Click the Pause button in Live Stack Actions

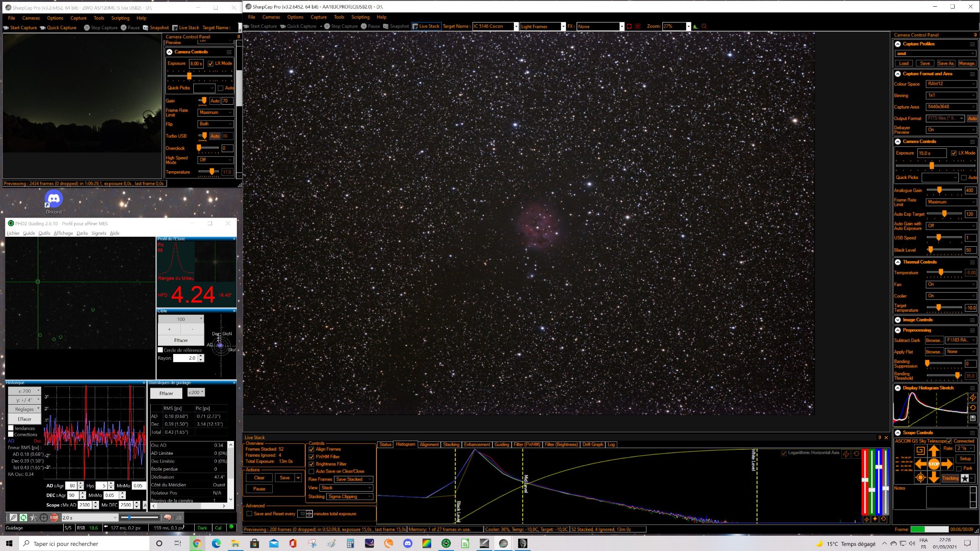[259, 489]
